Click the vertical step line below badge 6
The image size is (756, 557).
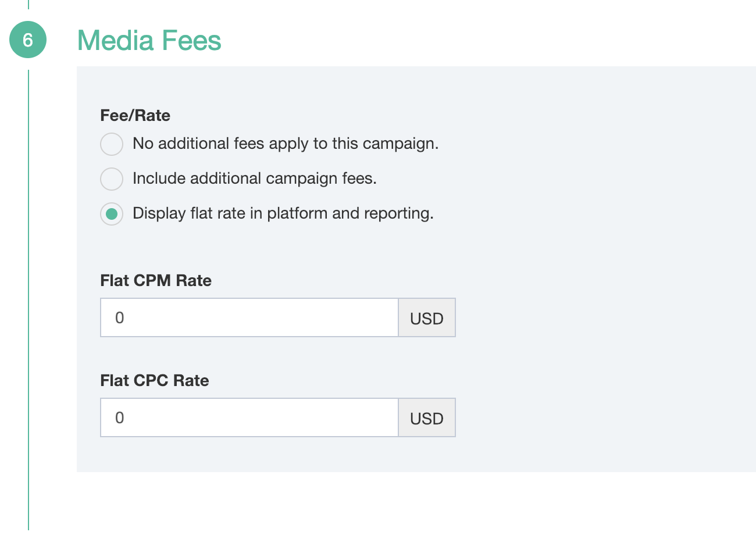point(28,291)
